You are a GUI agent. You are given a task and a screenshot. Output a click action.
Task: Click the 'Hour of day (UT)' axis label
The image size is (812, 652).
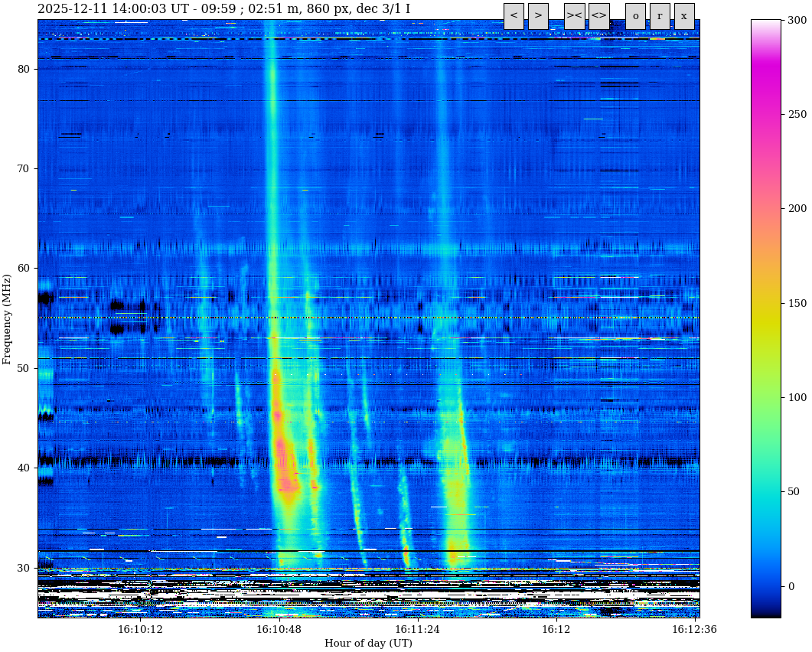pos(368,644)
